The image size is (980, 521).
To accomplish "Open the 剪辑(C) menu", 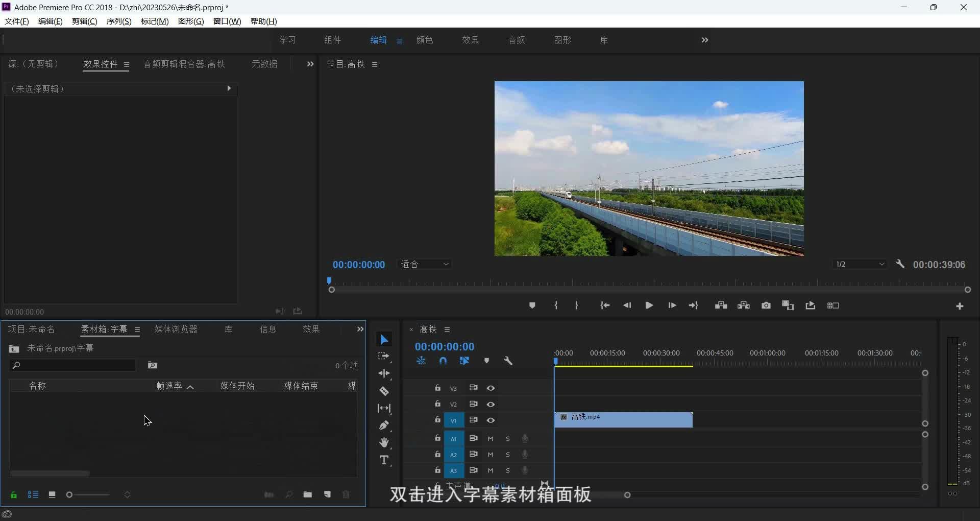I will pos(85,21).
